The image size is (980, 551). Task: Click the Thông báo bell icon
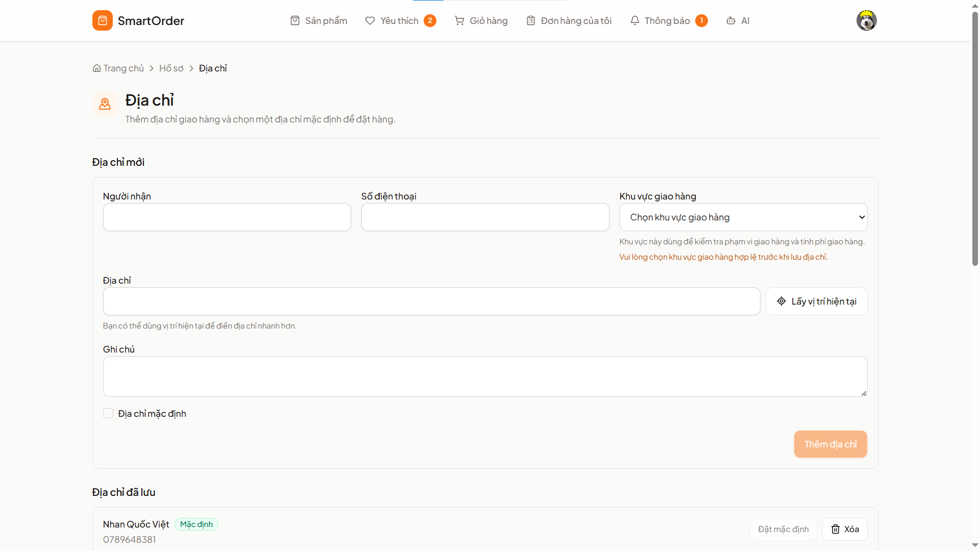634,20
